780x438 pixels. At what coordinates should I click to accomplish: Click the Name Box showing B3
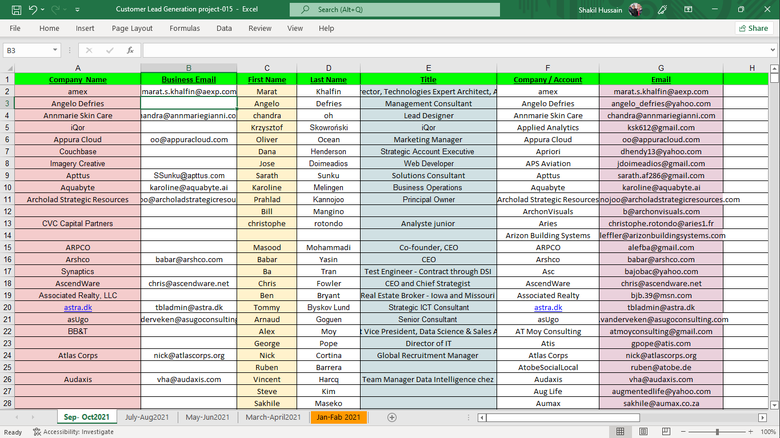click(27, 50)
